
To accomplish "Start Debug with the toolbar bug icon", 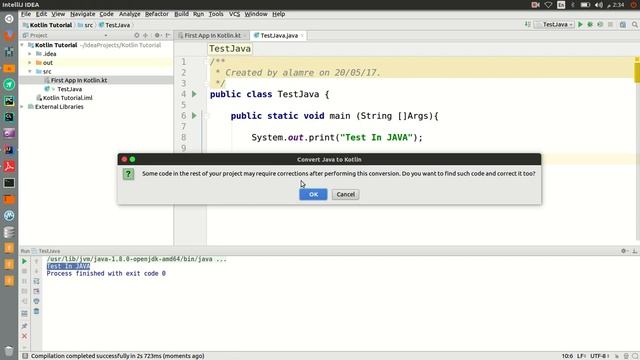I will (590, 24).
